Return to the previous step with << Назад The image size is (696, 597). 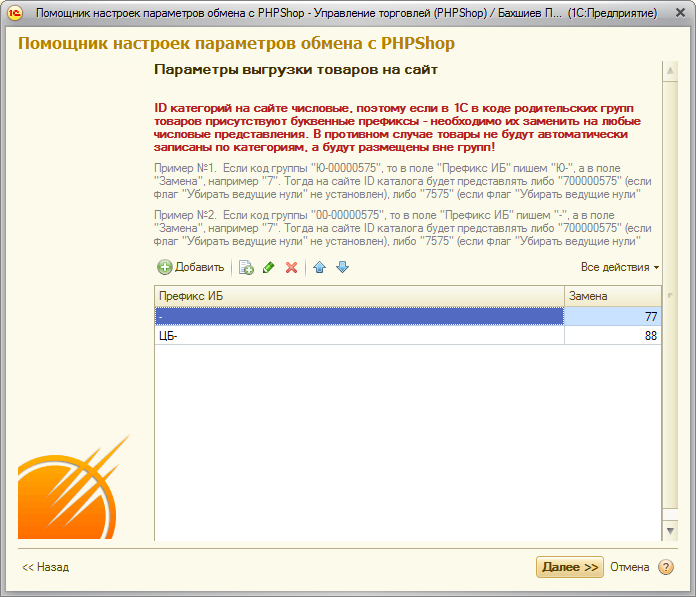pos(46,567)
